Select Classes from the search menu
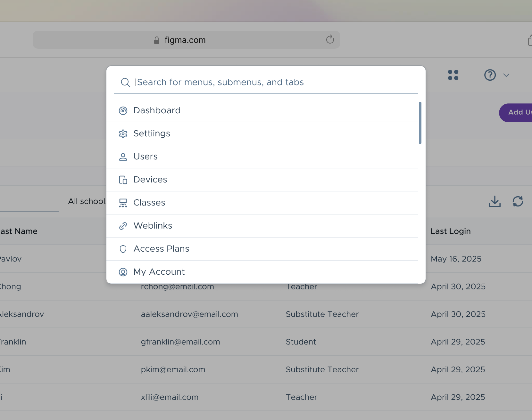The width and height of the screenshot is (532, 420). [149, 203]
